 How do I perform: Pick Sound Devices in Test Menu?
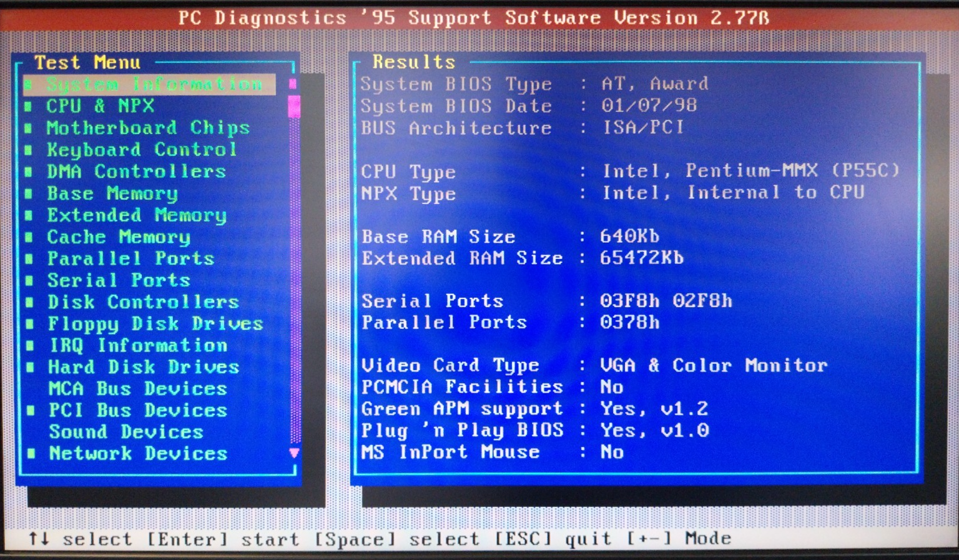[126, 432]
